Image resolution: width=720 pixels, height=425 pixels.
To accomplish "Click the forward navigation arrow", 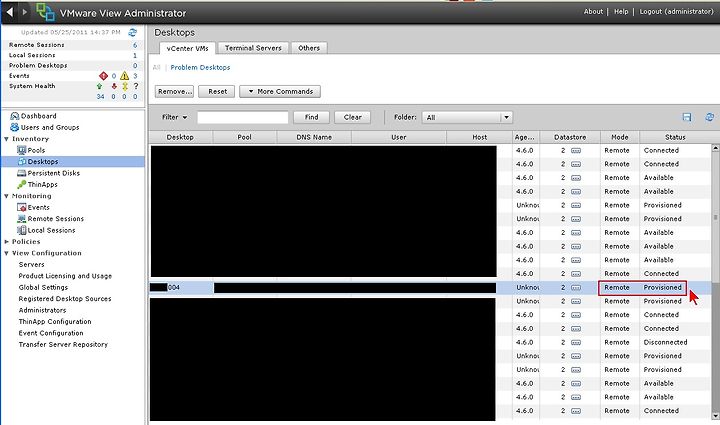I will (25, 12).
